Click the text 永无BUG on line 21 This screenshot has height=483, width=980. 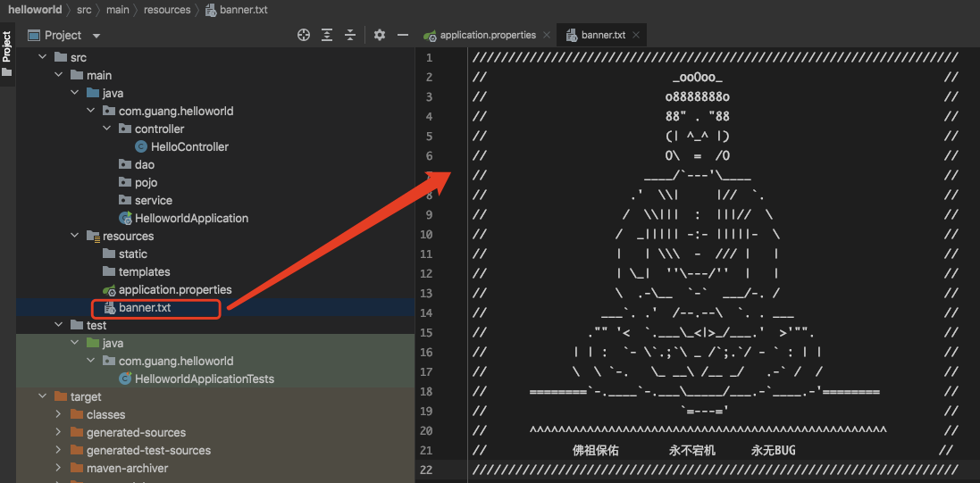click(x=774, y=450)
